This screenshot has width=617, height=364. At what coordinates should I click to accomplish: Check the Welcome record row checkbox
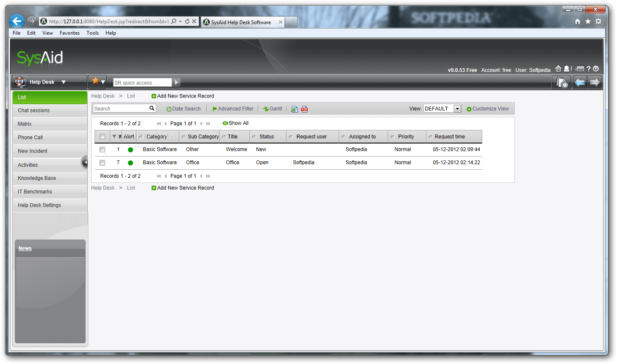pos(102,149)
